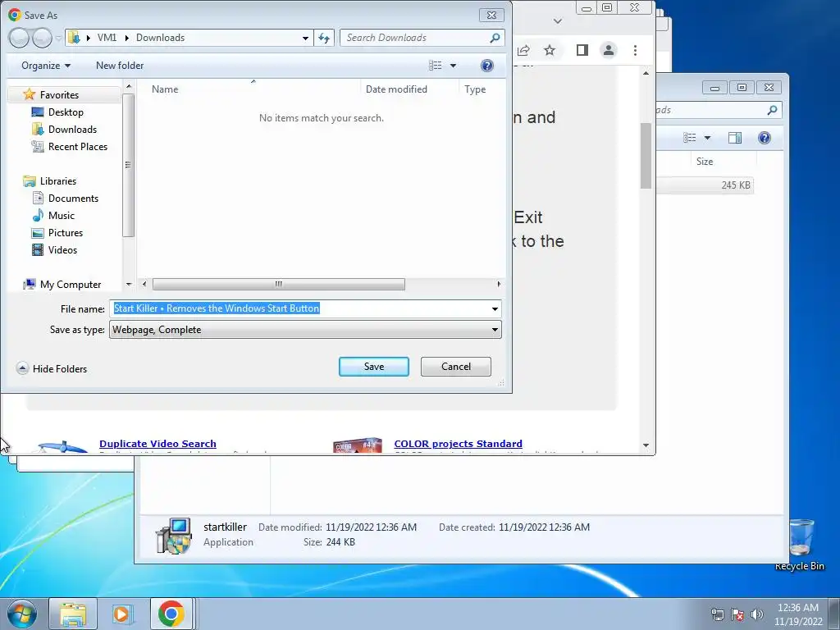Image resolution: width=840 pixels, height=630 pixels.
Task: Open Chrome's profile avatar icon
Action: 609,50
